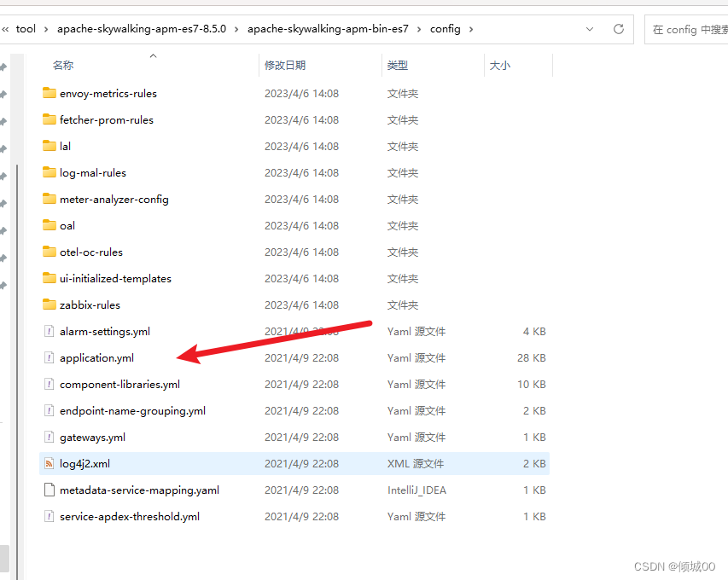The image size is (728, 580).
Task: Click the application.yml file icon
Action: click(50, 357)
